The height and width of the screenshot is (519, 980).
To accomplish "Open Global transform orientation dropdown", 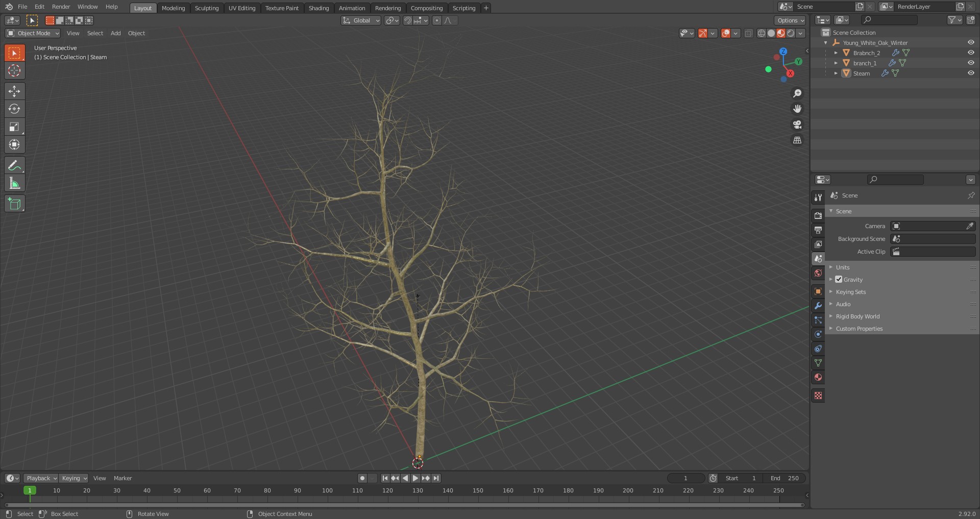I will click(361, 20).
